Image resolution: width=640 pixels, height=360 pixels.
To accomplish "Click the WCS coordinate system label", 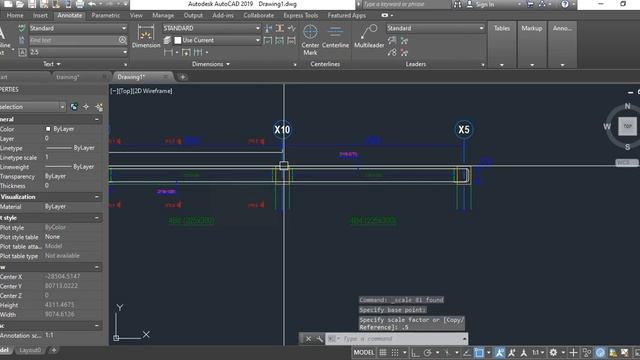I will click(626, 162).
